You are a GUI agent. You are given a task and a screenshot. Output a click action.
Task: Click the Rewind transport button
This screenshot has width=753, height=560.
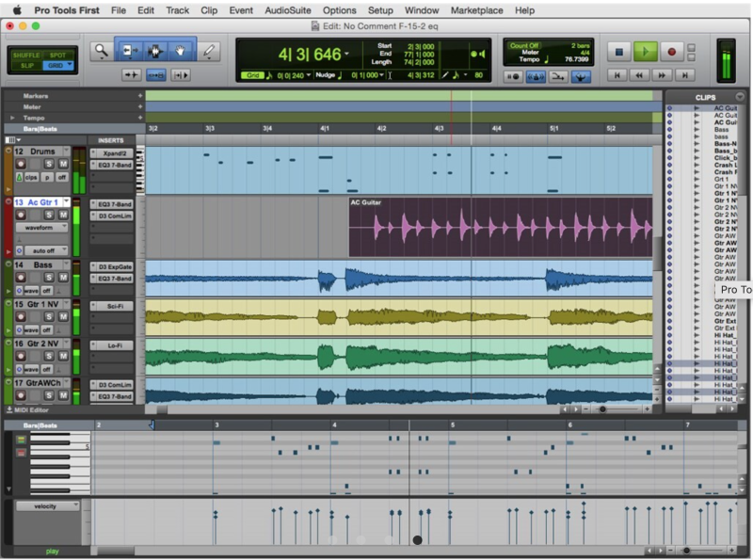click(639, 75)
